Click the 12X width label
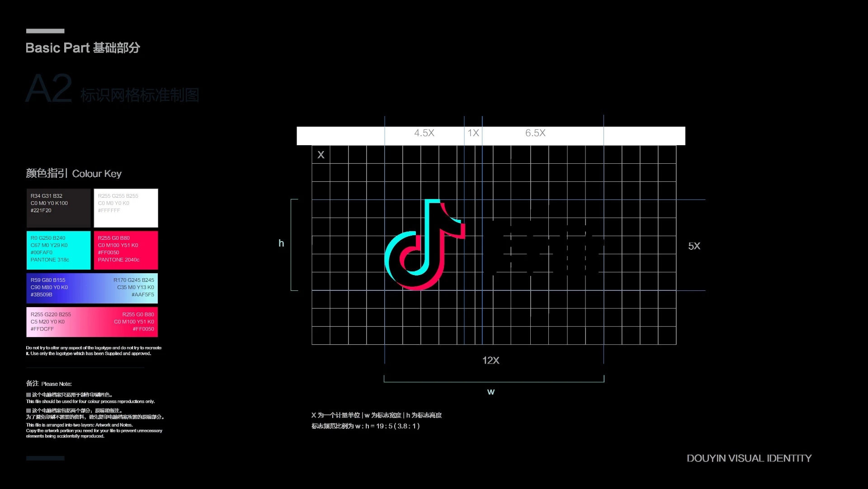This screenshot has width=868, height=489. (x=491, y=361)
